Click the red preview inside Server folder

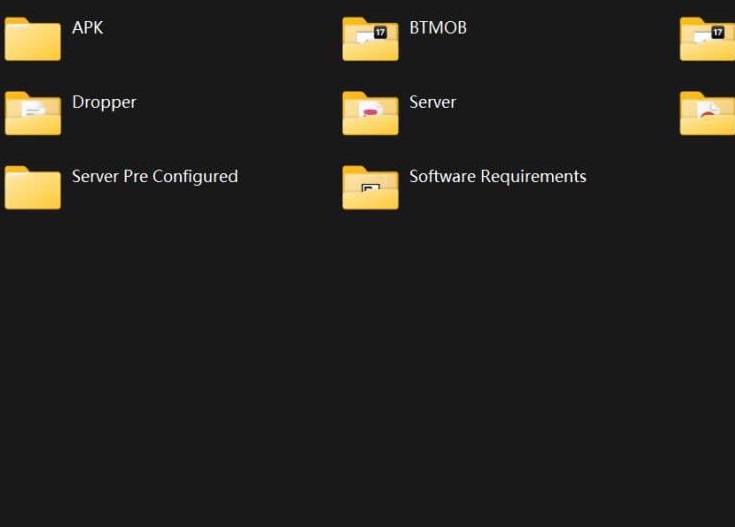point(369,110)
